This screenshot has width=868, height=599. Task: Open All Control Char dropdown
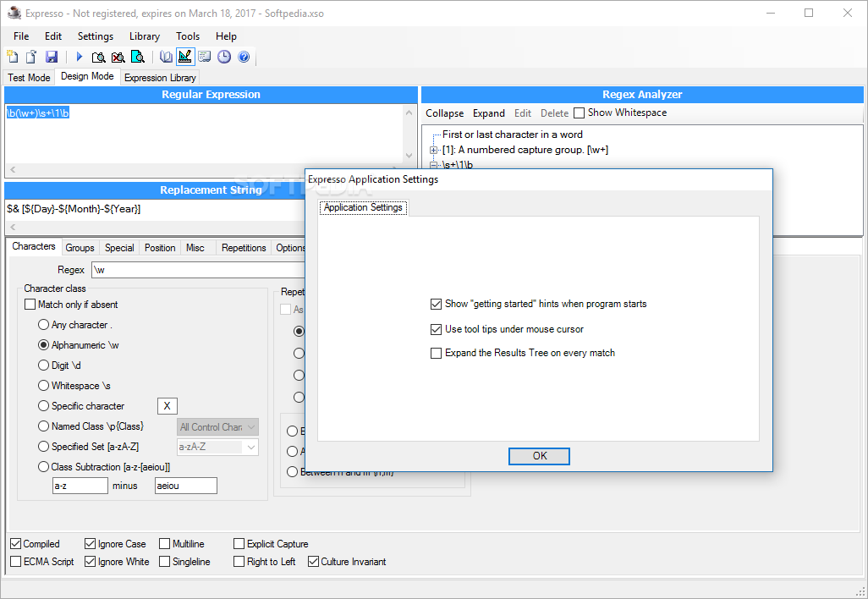point(217,426)
